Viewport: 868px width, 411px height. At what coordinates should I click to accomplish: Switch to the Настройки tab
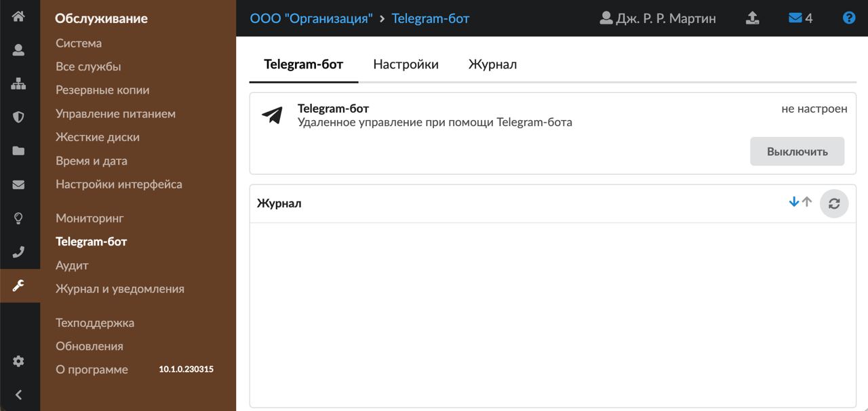[x=406, y=64]
